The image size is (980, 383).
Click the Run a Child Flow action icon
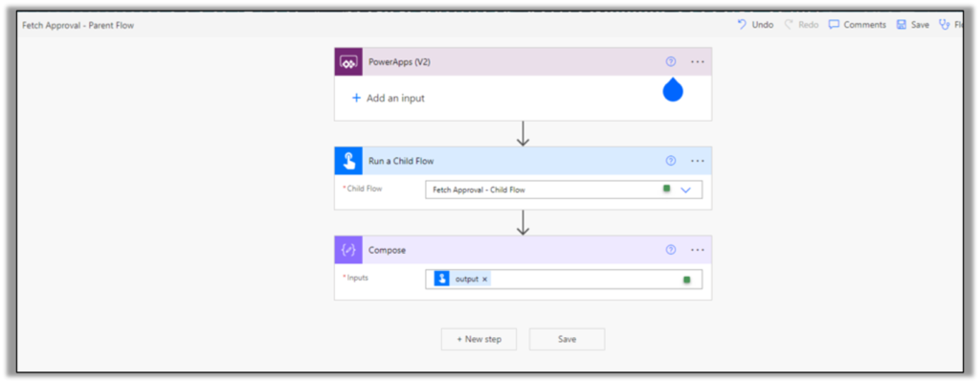tap(348, 161)
